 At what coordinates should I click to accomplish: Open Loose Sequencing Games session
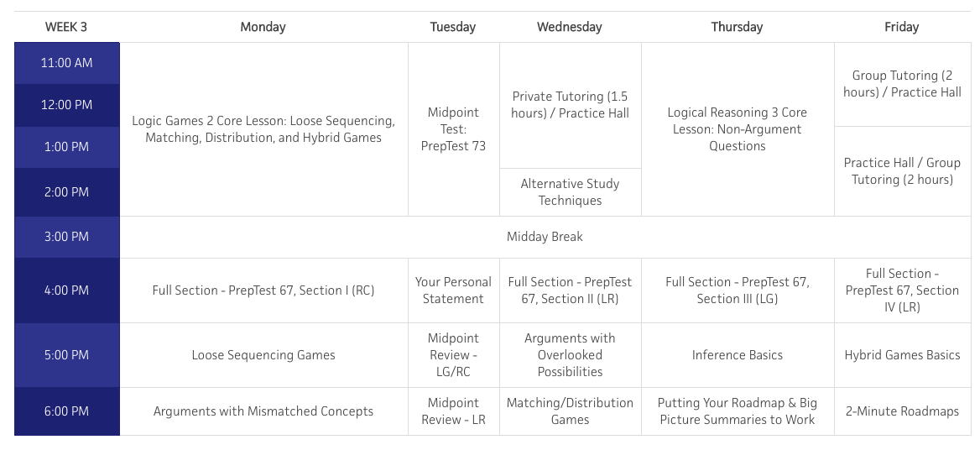263,355
